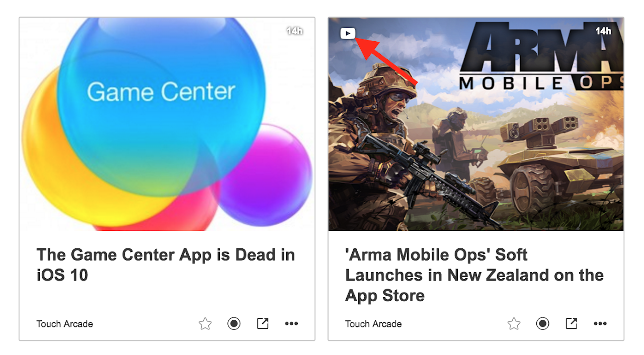Open 'The Game Center App is Dead' headline
644x355 pixels.
click(166, 264)
